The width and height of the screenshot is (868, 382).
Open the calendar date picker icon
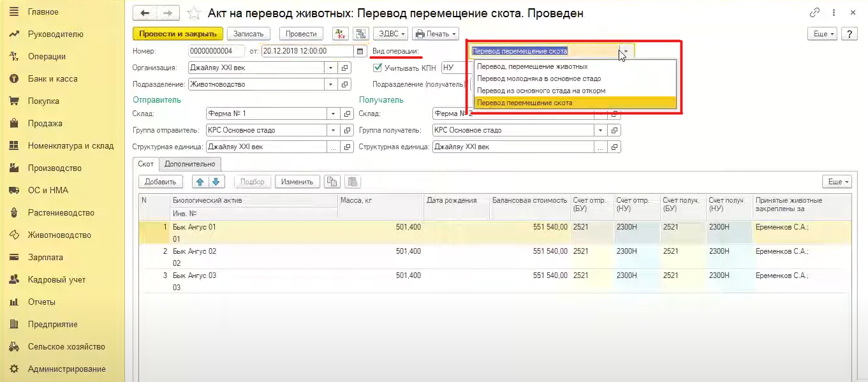pyautogui.click(x=360, y=51)
